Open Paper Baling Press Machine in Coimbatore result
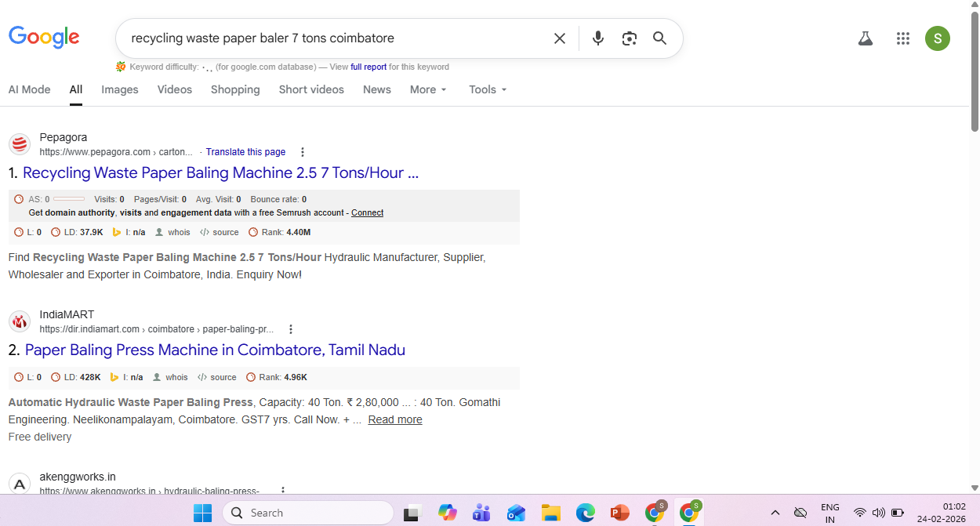 215,350
